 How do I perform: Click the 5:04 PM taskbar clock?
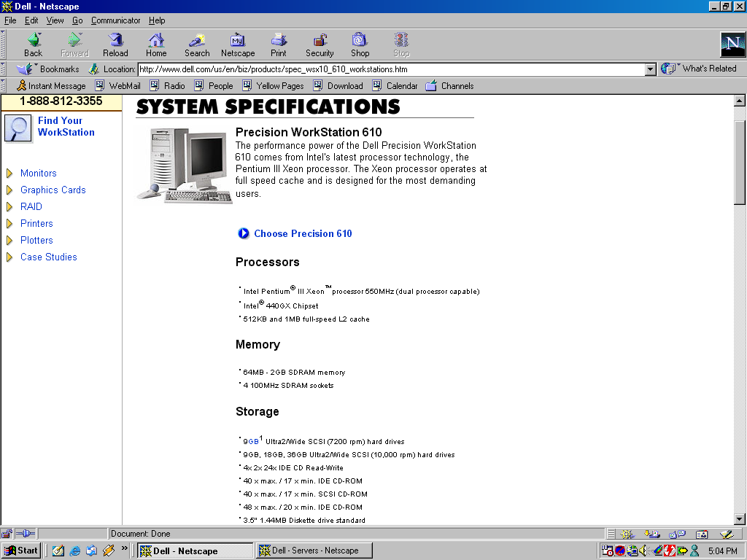click(x=722, y=551)
